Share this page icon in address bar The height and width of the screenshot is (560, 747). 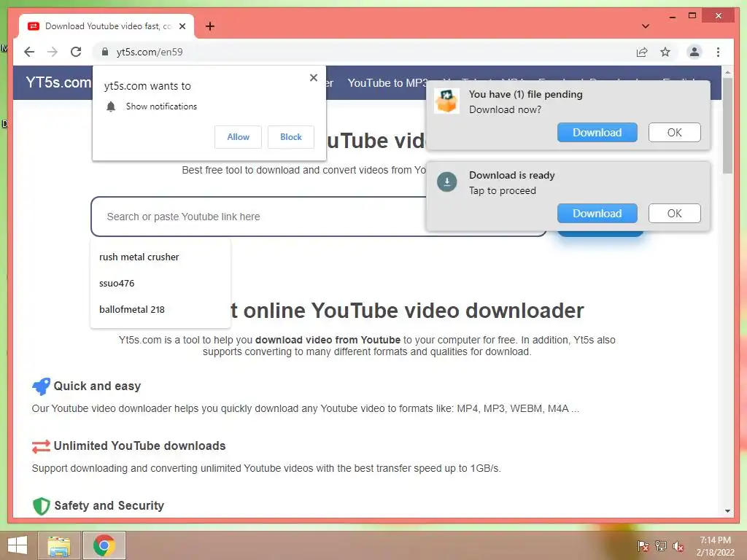pos(642,52)
